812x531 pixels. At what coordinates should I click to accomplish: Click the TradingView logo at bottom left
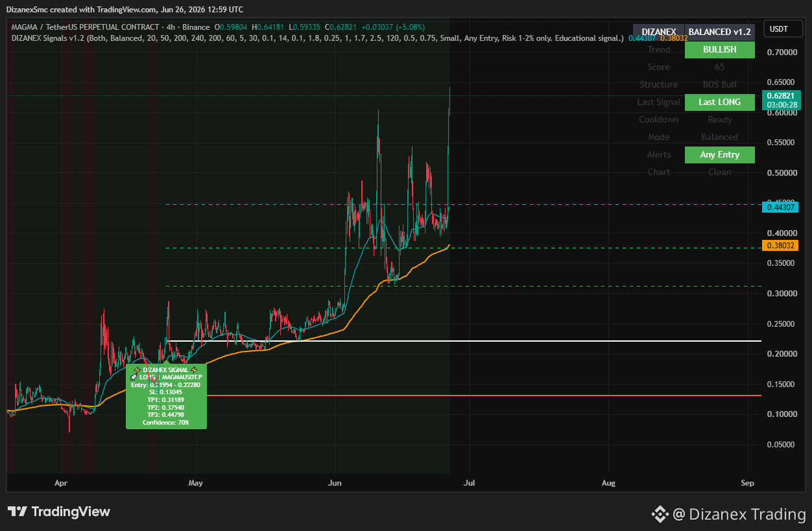pyautogui.click(x=59, y=512)
